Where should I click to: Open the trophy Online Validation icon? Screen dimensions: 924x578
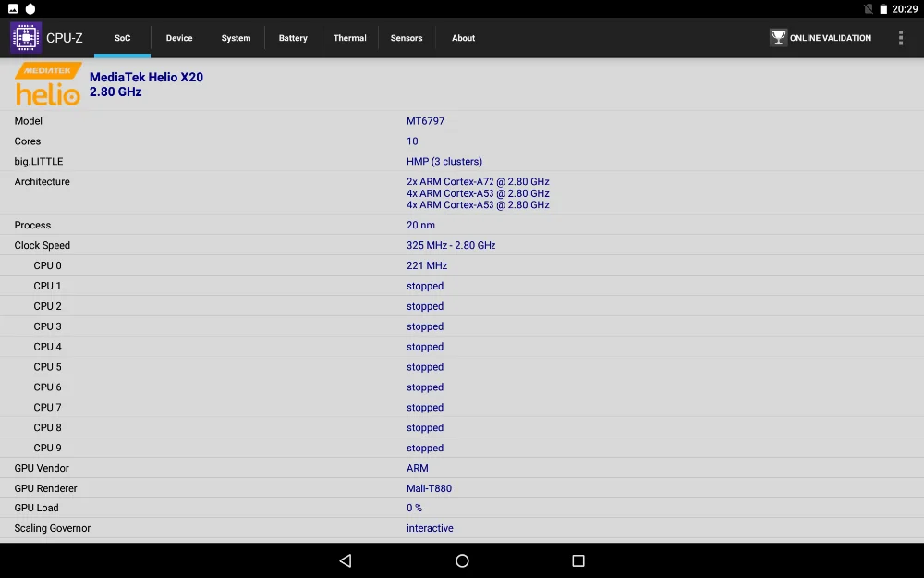[x=778, y=37]
